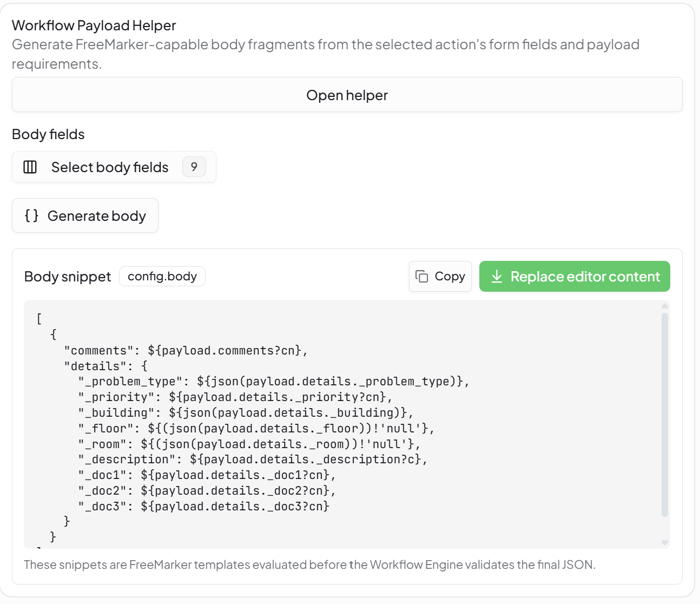Click the columns icon beside Select body fields
Screen dimensions: 700x604
[30, 167]
